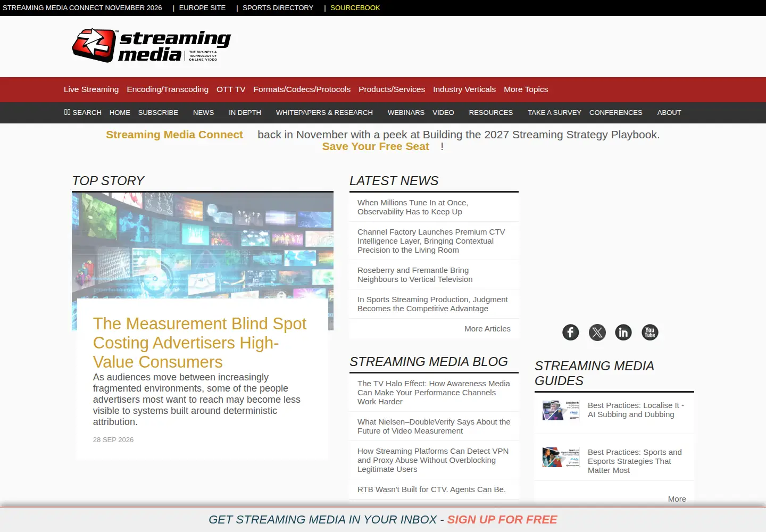The image size is (766, 532).
Task: Click More Articles under Latest News
Action: coord(487,329)
